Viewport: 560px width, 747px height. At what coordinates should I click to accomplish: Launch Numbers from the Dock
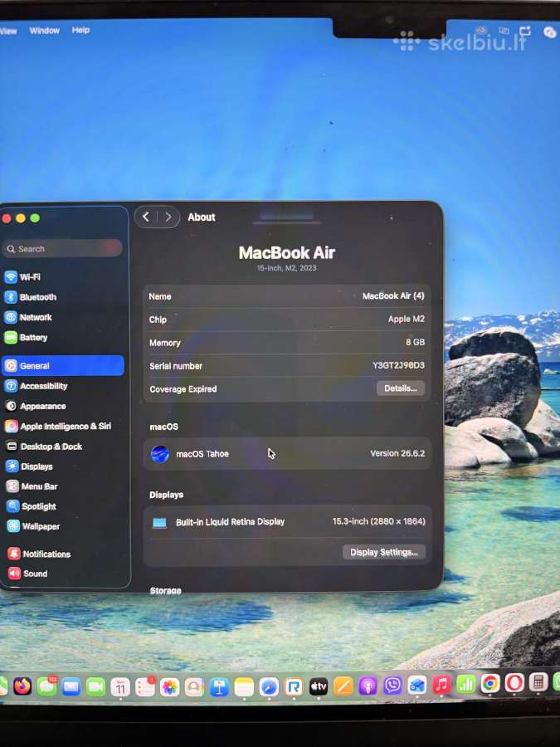[x=465, y=685]
